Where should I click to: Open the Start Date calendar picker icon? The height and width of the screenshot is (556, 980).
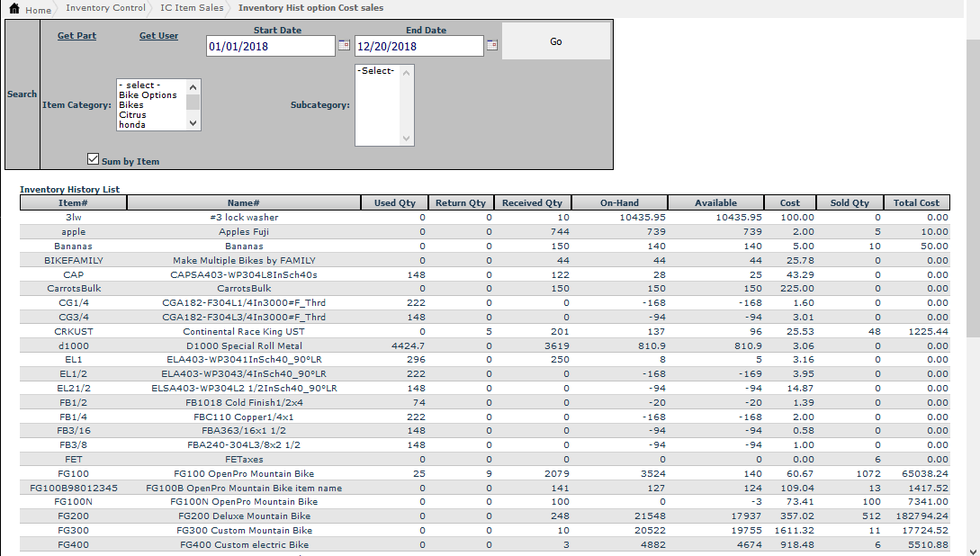[x=344, y=45]
